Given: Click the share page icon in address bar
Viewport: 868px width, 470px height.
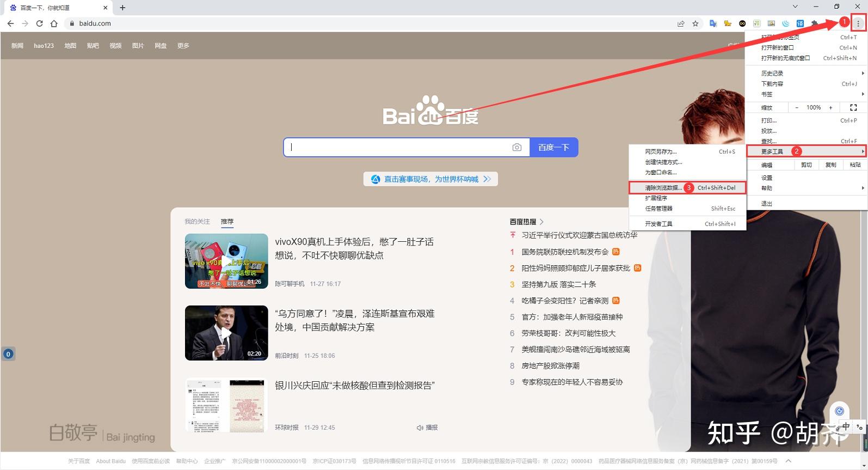Looking at the screenshot, I should coord(681,23).
